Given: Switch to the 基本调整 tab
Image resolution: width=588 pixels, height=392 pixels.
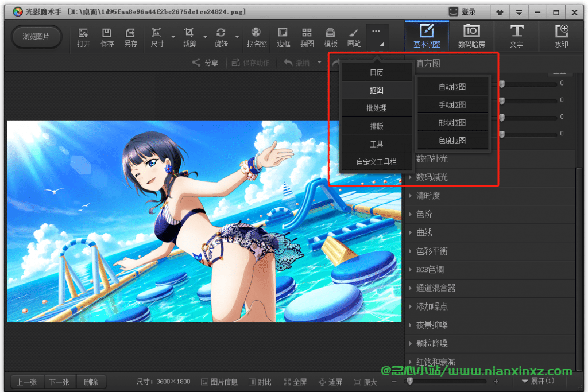Looking at the screenshot, I should (x=427, y=36).
